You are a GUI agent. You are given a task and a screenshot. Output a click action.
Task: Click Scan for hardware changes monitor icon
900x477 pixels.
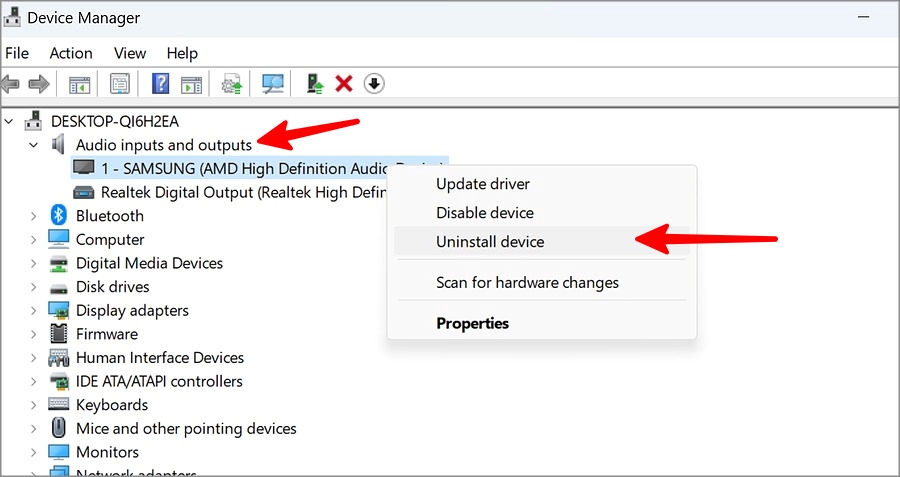(273, 84)
